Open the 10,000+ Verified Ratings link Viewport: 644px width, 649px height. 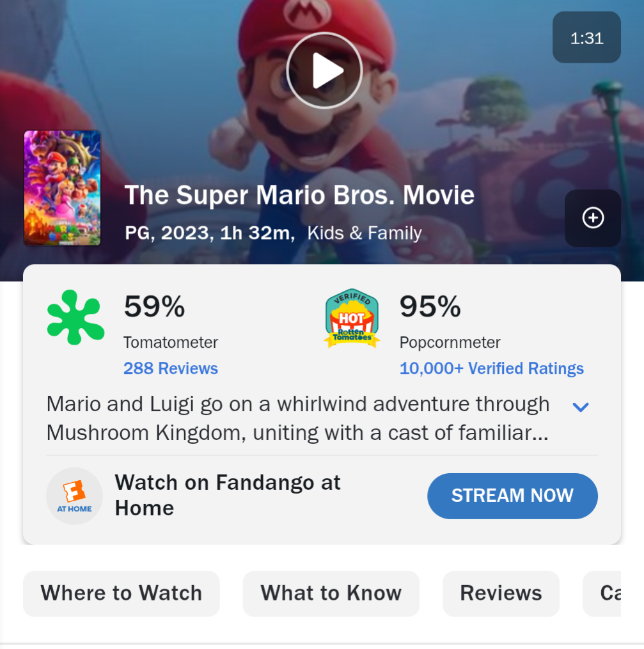pyautogui.click(x=491, y=368)
